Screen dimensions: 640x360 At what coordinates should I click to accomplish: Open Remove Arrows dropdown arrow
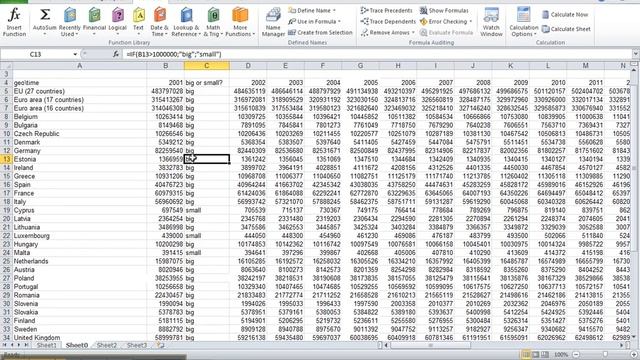pyautogui.click(x=413, y=32)
